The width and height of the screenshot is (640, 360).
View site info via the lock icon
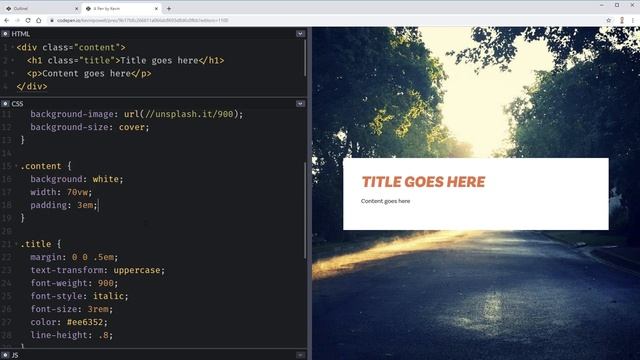[52, 20]
